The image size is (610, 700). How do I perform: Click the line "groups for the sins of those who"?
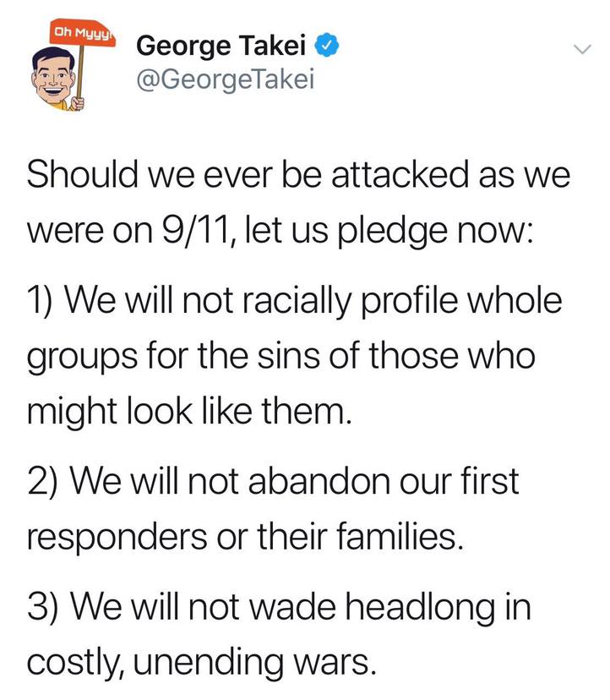[x=281, y=357]
